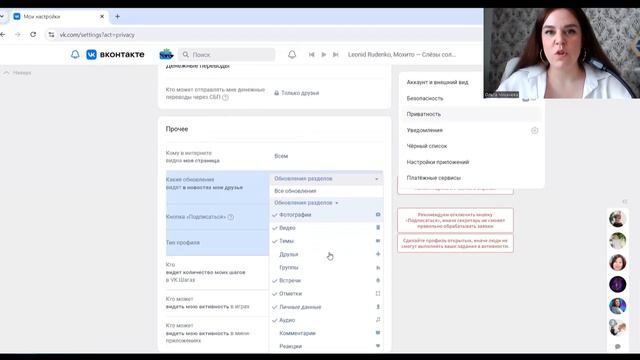
Task: Click the heart icon in Реакции row
Action: pyautogui.click(x=378, y=346)
